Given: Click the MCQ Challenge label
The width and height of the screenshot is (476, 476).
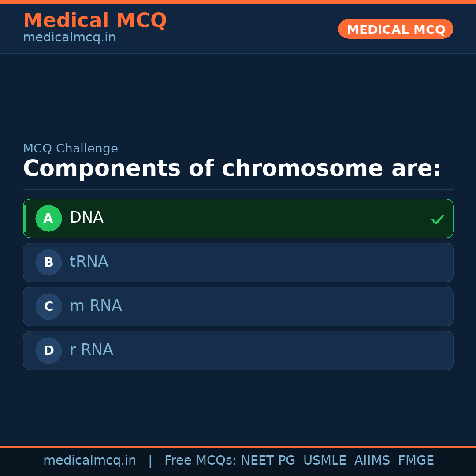Looking at the screenshot, I should point(71,149).
